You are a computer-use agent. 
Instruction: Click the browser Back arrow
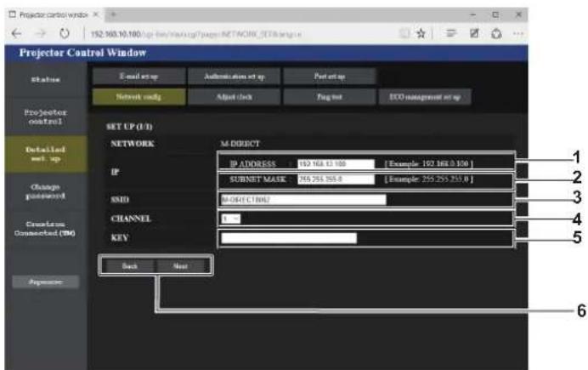click(x=16, y=34)
